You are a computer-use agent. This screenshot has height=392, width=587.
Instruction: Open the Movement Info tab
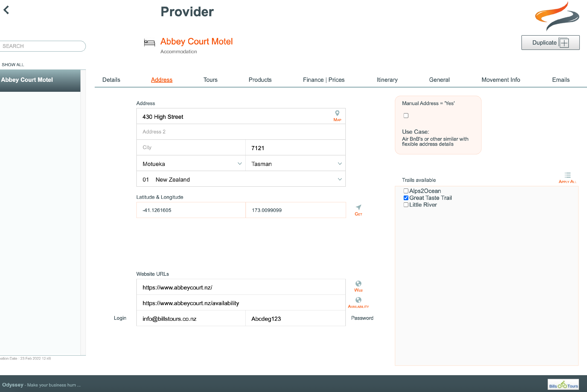(501, 80)
